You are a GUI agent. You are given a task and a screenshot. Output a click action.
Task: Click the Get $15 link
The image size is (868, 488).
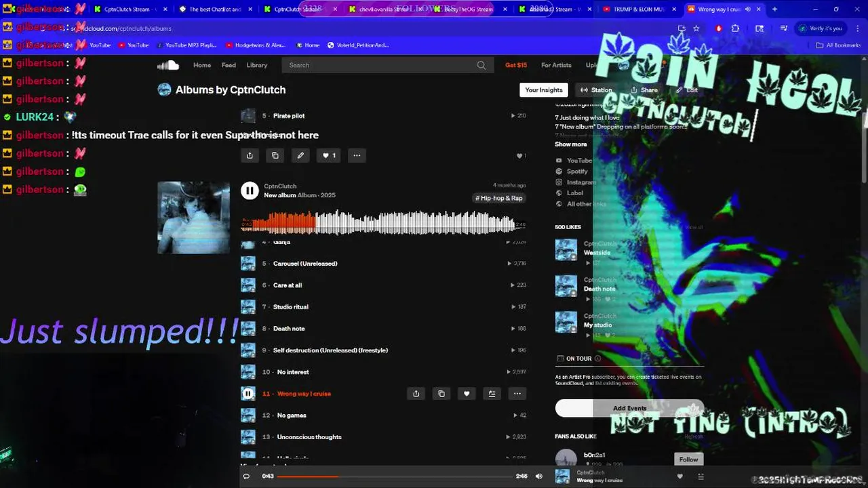tap(516, 65)
